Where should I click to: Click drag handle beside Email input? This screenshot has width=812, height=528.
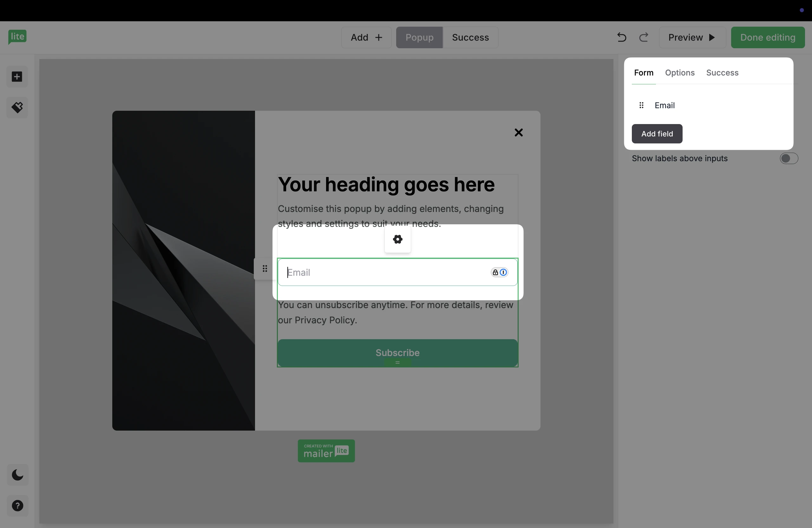click(265, 269)
